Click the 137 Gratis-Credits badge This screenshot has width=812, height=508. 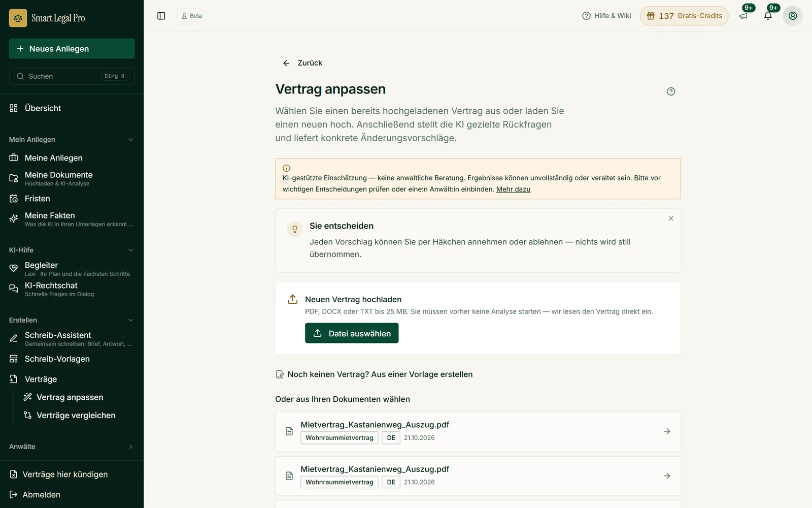click(684, 16)
